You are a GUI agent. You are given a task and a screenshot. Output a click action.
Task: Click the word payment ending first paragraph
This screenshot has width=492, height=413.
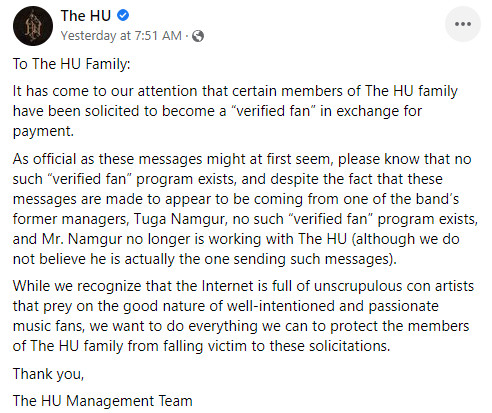tap(43, 131)
